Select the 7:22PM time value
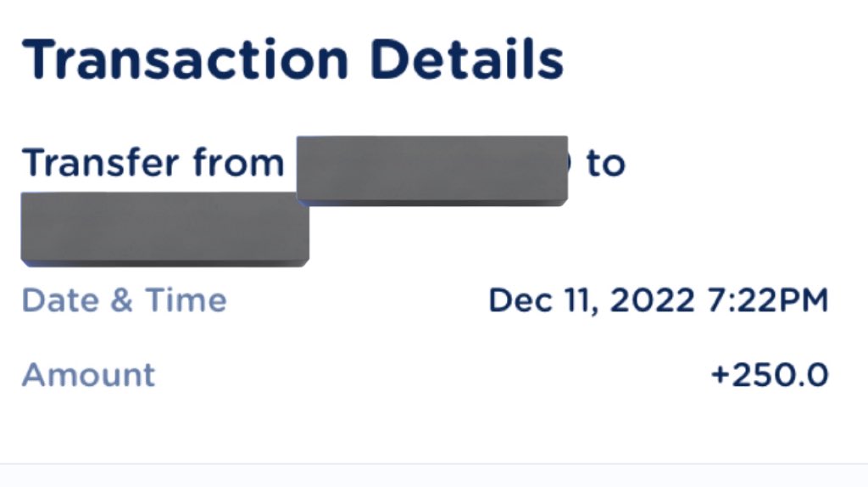This screenshot has width=868, height=487. (768, 300)
